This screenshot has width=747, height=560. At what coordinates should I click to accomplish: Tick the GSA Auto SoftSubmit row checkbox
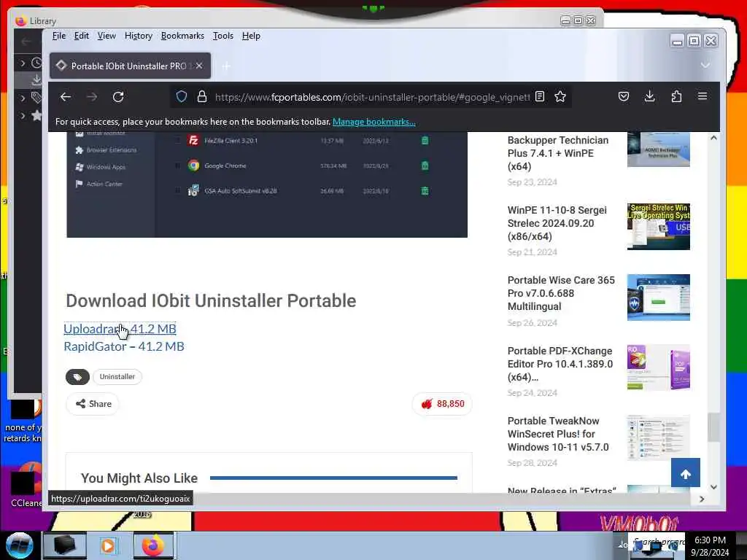(x=178, y=191)
